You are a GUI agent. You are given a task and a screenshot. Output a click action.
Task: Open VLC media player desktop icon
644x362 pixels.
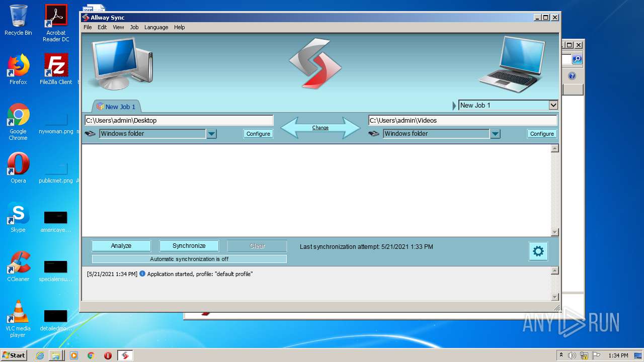pos(18,319)
